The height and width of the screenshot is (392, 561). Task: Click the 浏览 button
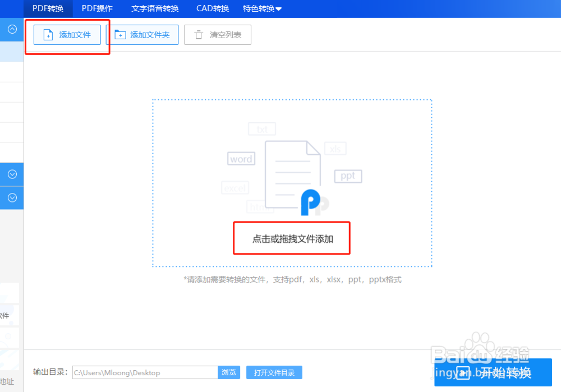tap(229, 372)
